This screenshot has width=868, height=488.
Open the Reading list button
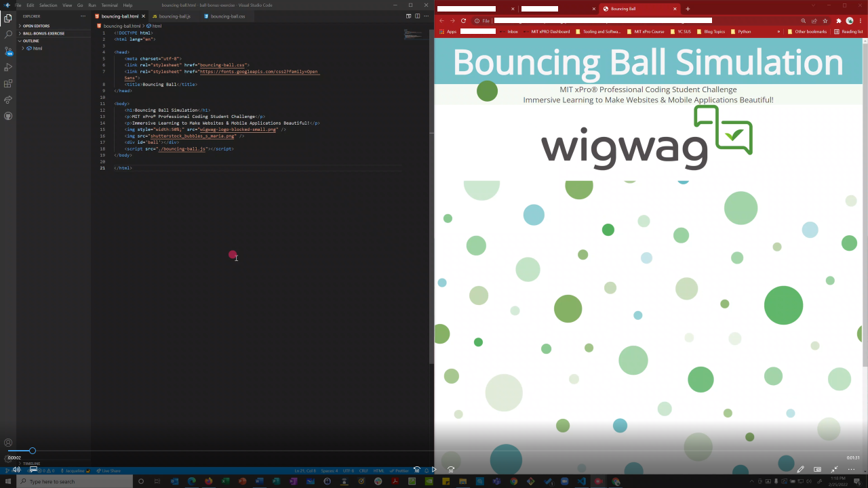click(x=848, y=31)
